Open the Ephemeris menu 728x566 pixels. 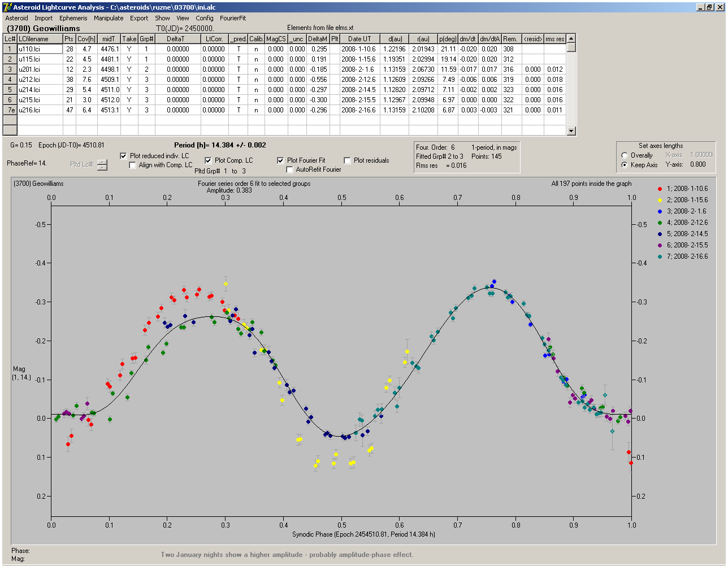(x=73, y=18)
